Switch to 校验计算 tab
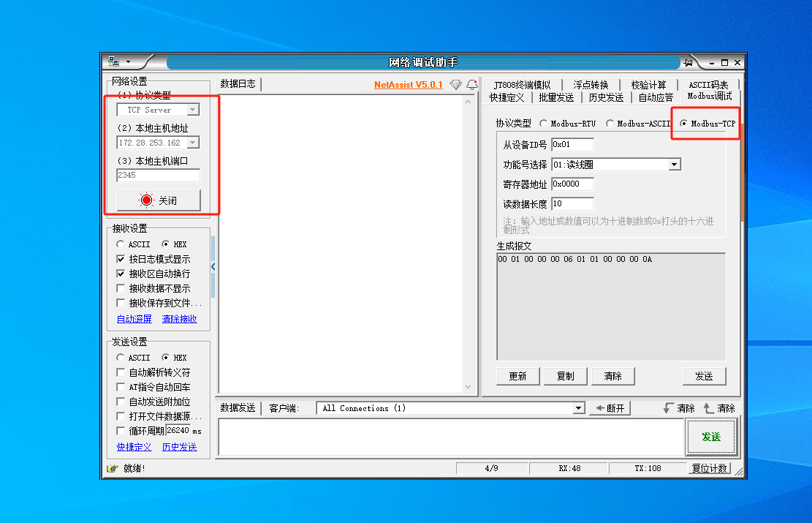This screenshot has height=523, width=812. pyautogui.click(x=648, y=85)
